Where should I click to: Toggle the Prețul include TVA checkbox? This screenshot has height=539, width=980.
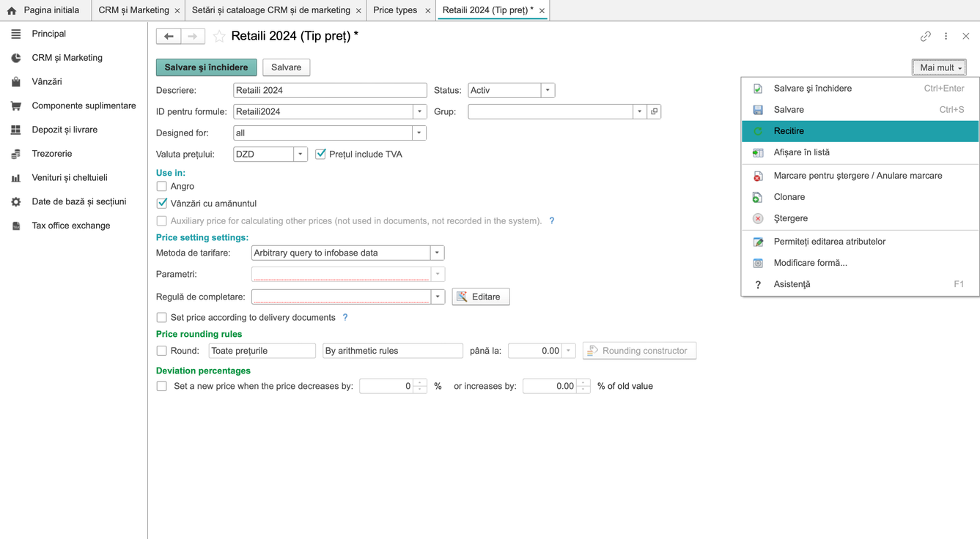click(x=320, y=155)
